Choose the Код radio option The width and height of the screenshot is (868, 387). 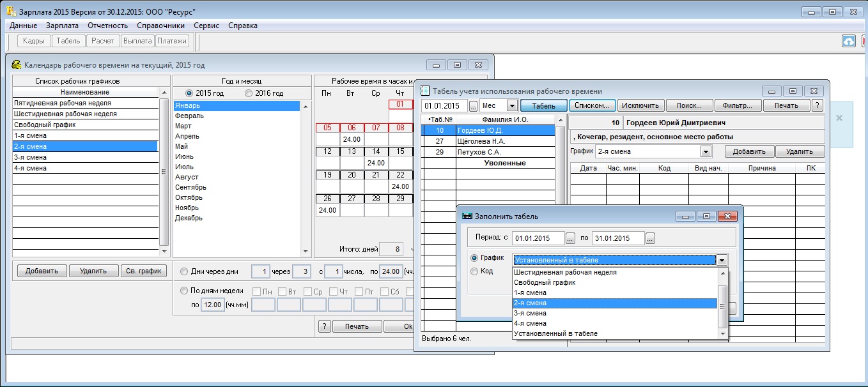(x=474, y=271)
